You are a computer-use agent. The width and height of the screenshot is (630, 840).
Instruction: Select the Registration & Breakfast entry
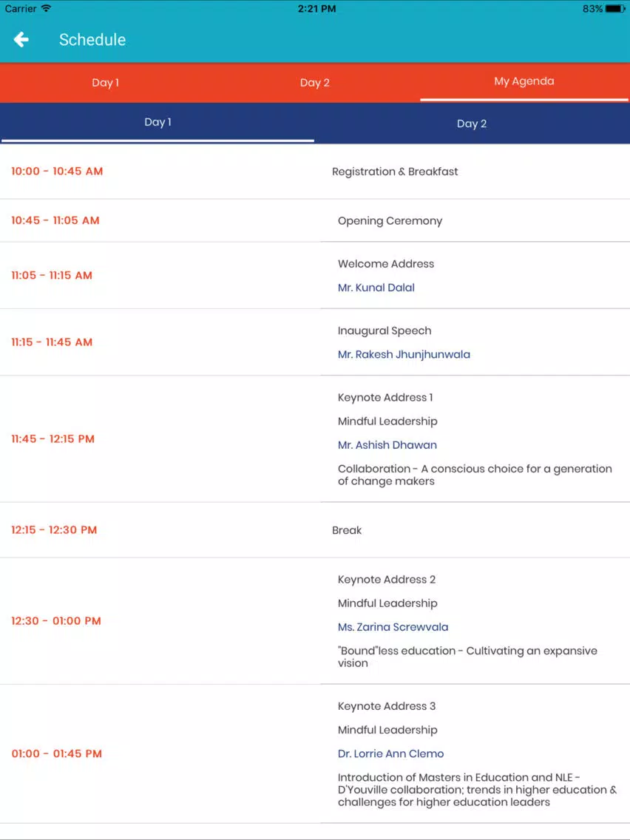tap(395, 172)
